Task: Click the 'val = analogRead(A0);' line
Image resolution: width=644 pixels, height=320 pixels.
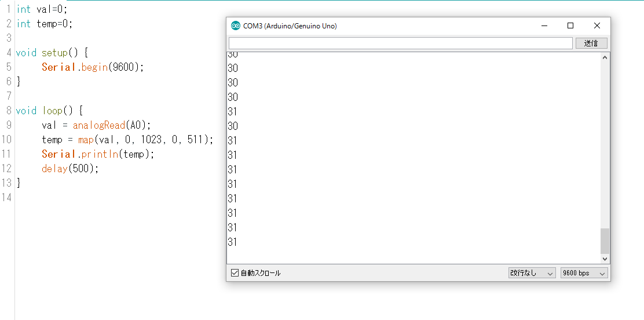Action: [97, 125]
